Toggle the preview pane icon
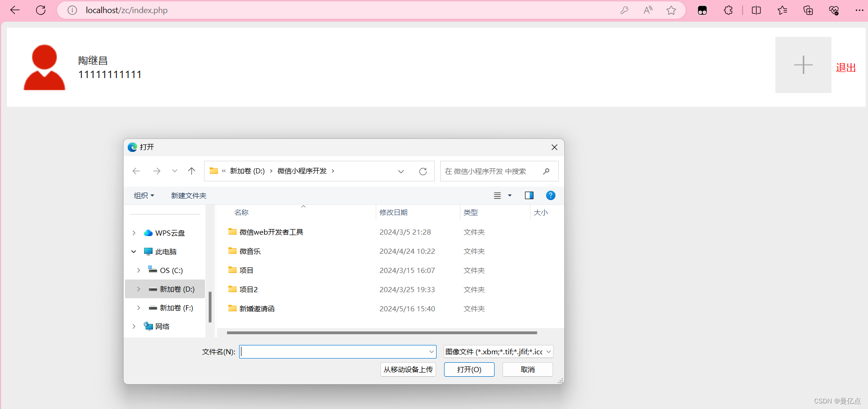The height and width of the screenshot is (409, 868). point(529,195)
